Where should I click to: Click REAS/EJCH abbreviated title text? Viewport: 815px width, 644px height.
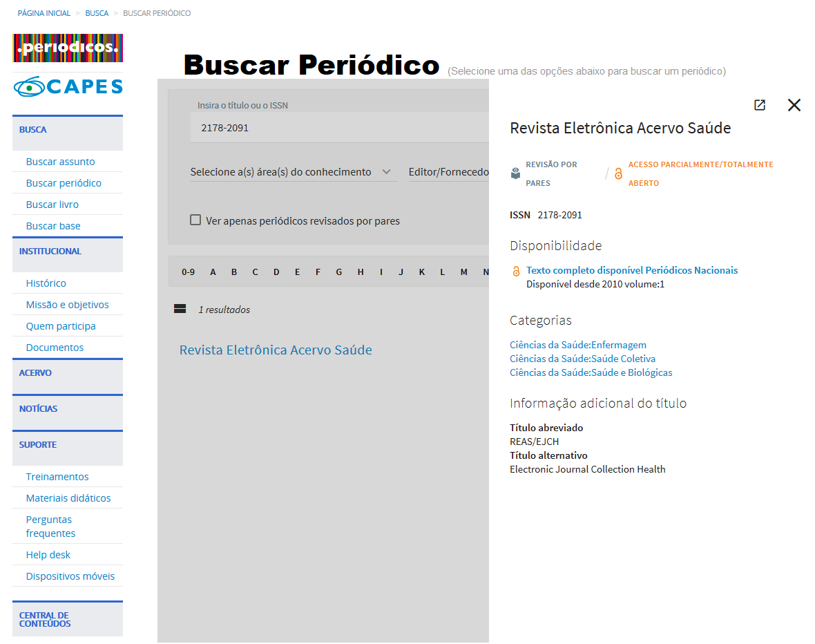[x=535, y=442]
